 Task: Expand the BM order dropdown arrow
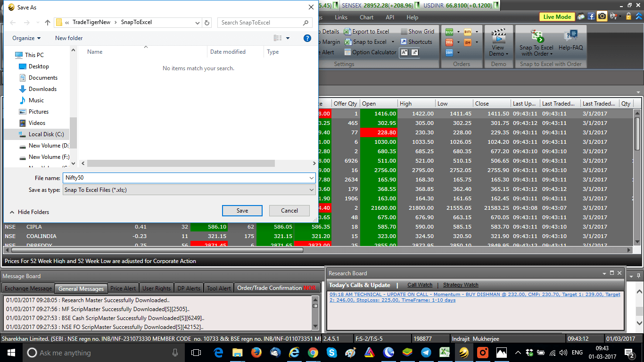tap(477, 32)
